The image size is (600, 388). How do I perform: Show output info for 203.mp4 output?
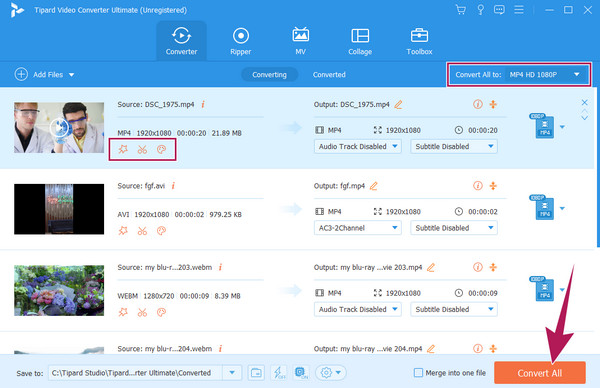point(478,267)
